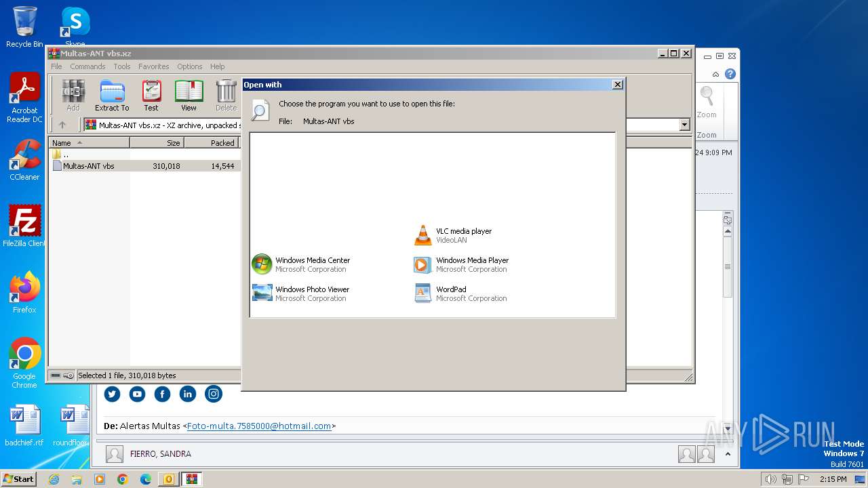Image resolution: width=868 pixels, height=488 pixels.
Task: Open Outlook Help question mark
Action: [730, 74]
